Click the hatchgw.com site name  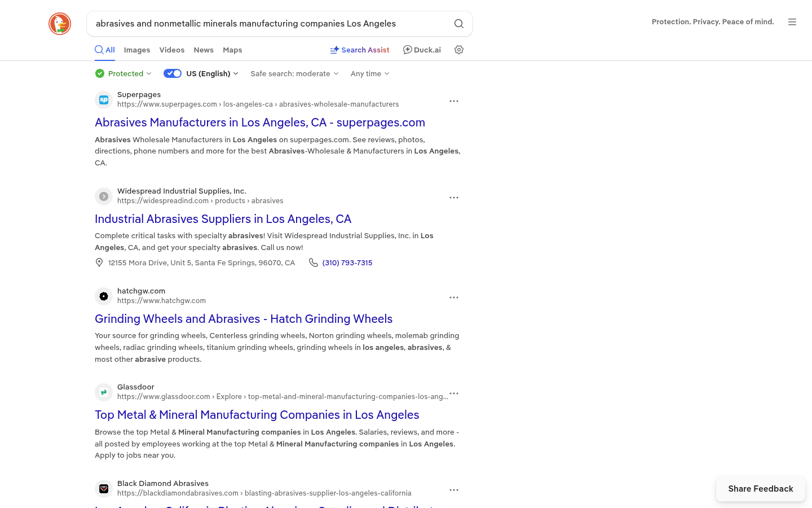point(142,291)
